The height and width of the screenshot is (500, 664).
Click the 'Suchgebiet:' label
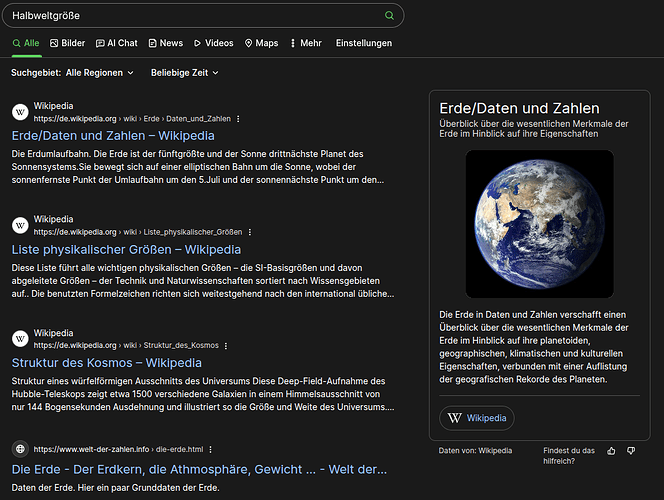pyautogui.click(x=36, y=73)
